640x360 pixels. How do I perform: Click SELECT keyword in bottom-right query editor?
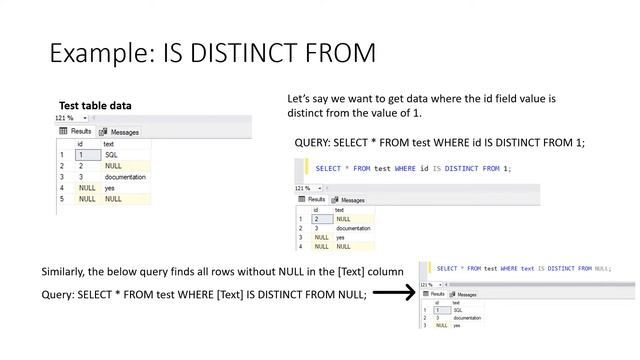click(x=447, y=269)
